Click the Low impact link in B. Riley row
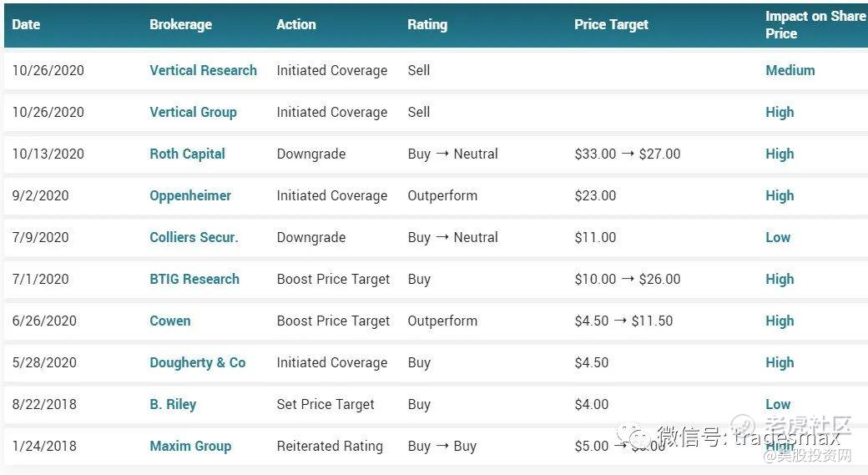868x475 pixels. click(778, 405)
